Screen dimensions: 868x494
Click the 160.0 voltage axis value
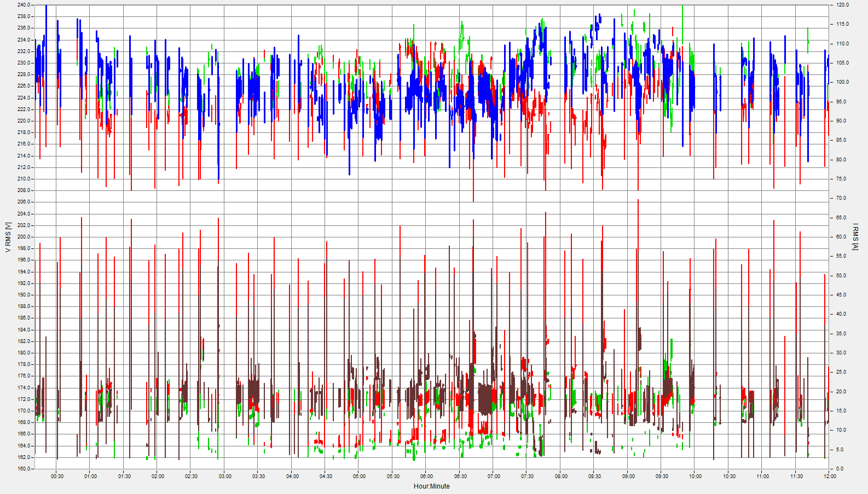click(24, 469)
